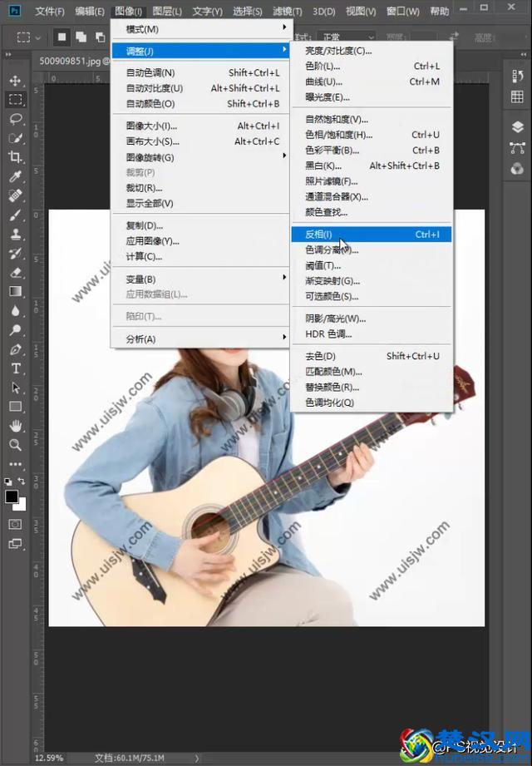Choose the Horizontal Type tool
Screen dimensions: 532x766
[15, 368]
